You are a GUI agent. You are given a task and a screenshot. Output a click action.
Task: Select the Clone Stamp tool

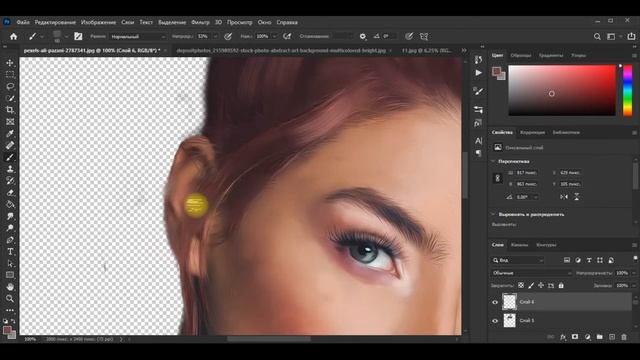pos(10,169)
